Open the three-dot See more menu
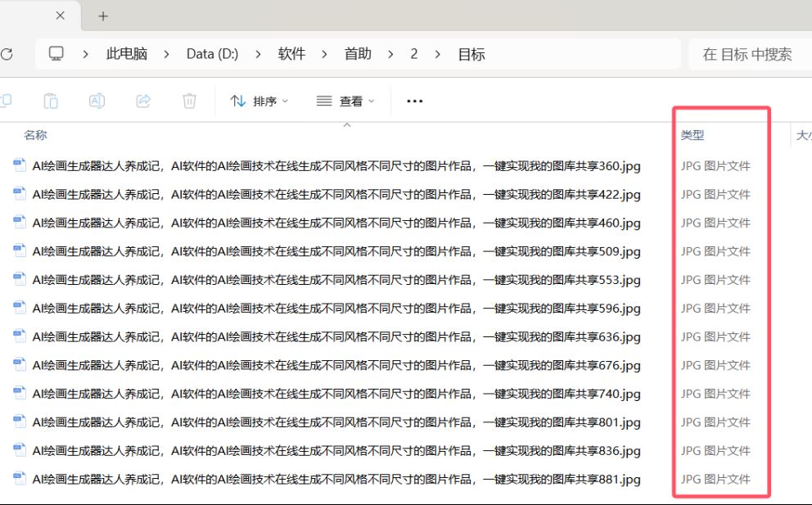Screen dimensions: 812x505 414,101
